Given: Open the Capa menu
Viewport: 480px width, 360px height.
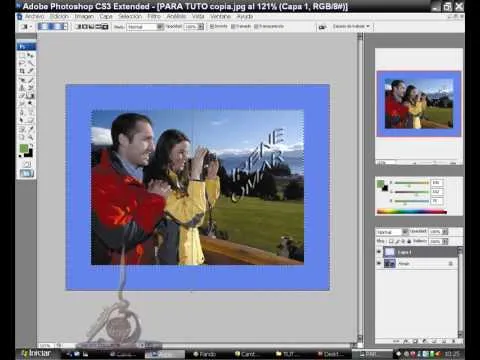Looking at the screenshot, I should pyautogui.click(x=106, y=16).
